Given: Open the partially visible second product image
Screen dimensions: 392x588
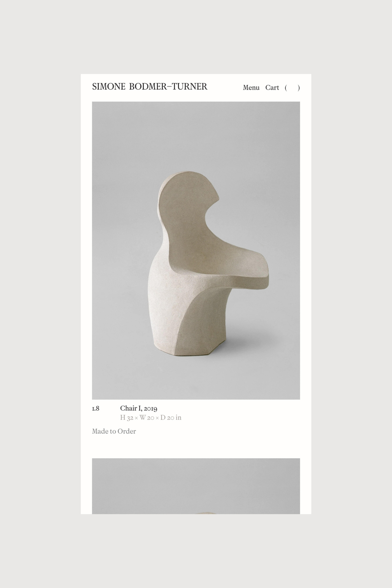Looking at the screenshot, I should click(196, 486).
